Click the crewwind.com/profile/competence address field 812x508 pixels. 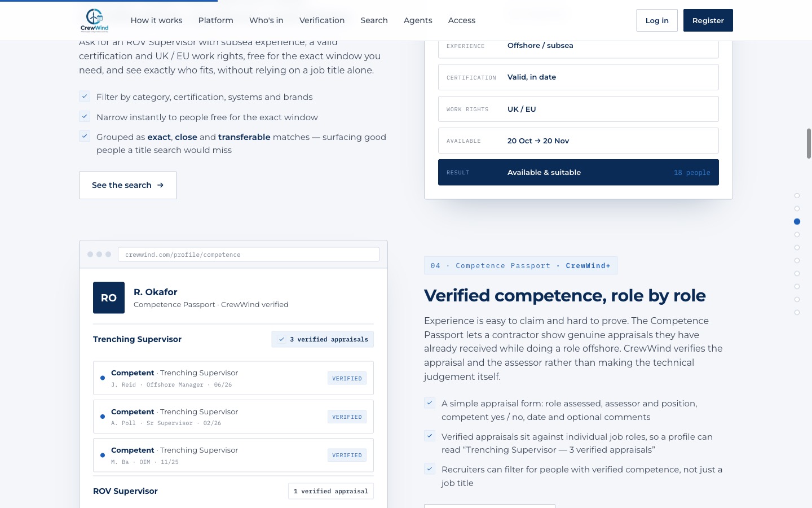[249, 255]
